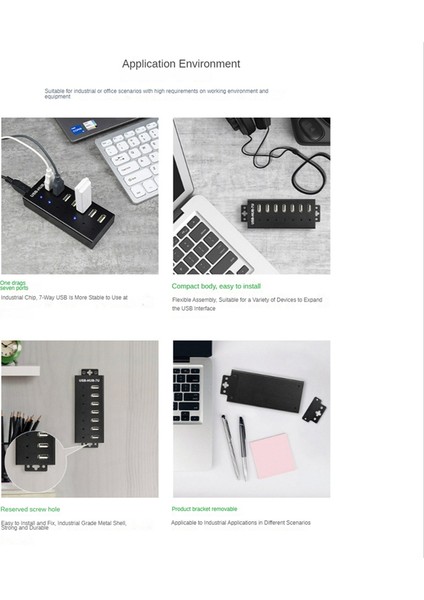The width and height of the screenshot is (424, 600).
Task: Click the 'Product bracket removable' title
Action: pyautogui.click(x=204, y=509)
